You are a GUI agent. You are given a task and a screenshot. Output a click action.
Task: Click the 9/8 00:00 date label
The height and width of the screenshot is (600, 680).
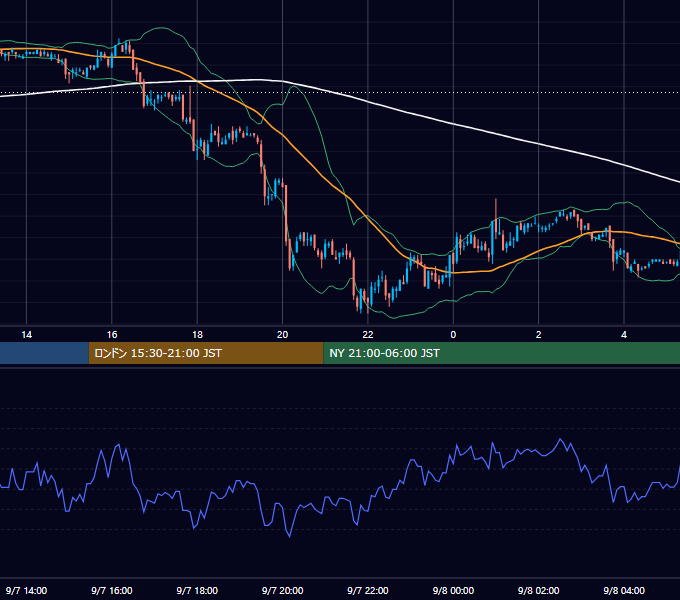pos(453,590)
